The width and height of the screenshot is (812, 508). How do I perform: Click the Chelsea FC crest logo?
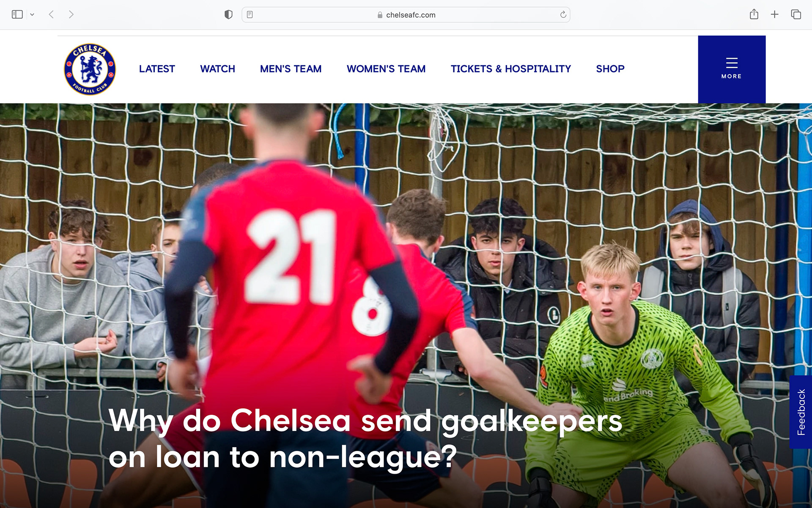[x=90, y=69]
